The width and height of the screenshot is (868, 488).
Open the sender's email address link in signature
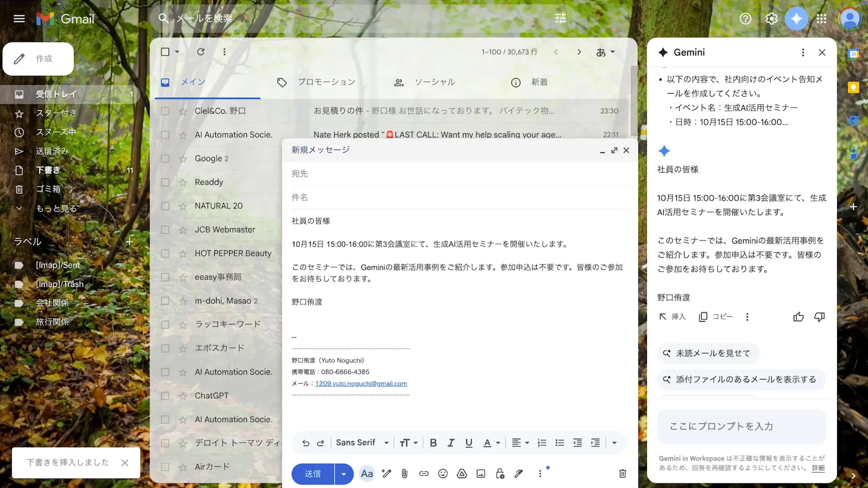(x=361, y=383)
